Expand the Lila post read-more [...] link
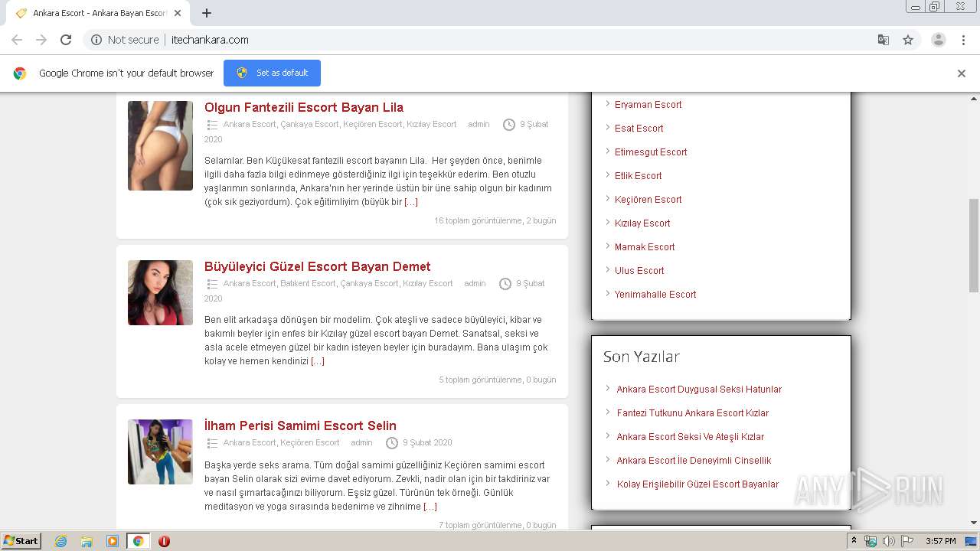Screen dimensions: 980x551 (411, 202)
